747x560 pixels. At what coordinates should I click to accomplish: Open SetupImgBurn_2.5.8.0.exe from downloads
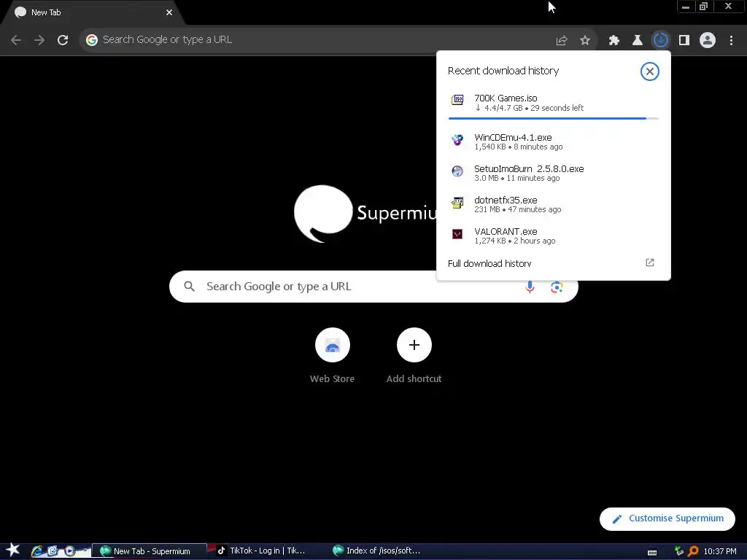[553, 173]
